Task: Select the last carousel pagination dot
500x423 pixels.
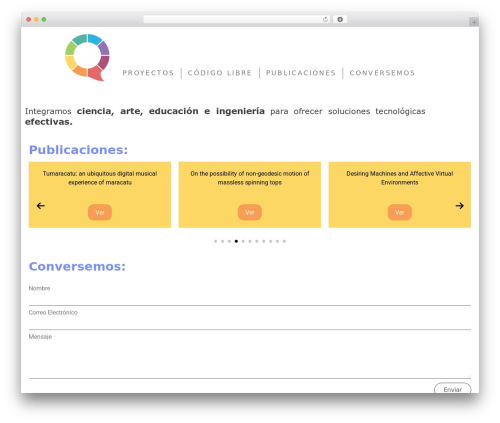Action: click(284, 241)
